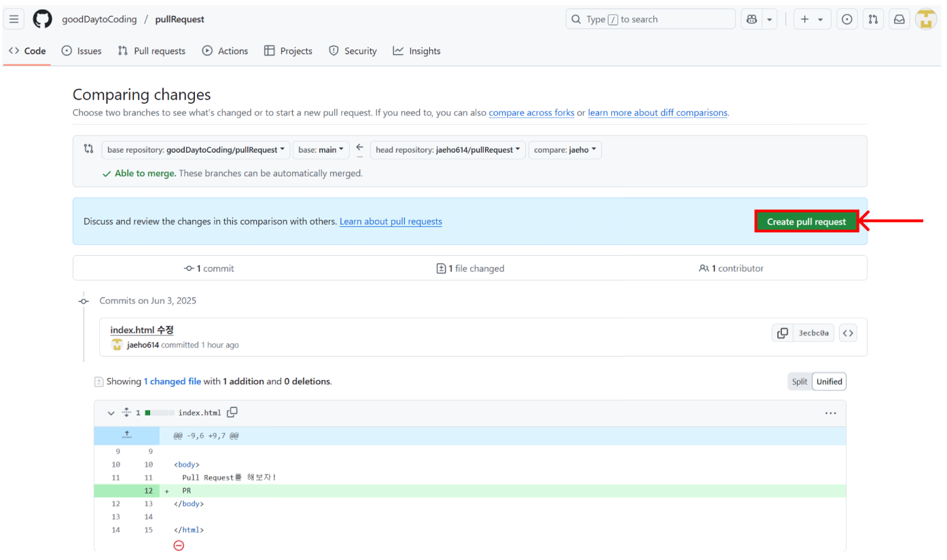Open learn more about diff comparisons link
This screenshot has height=560, width=947.
coord(658,113)
